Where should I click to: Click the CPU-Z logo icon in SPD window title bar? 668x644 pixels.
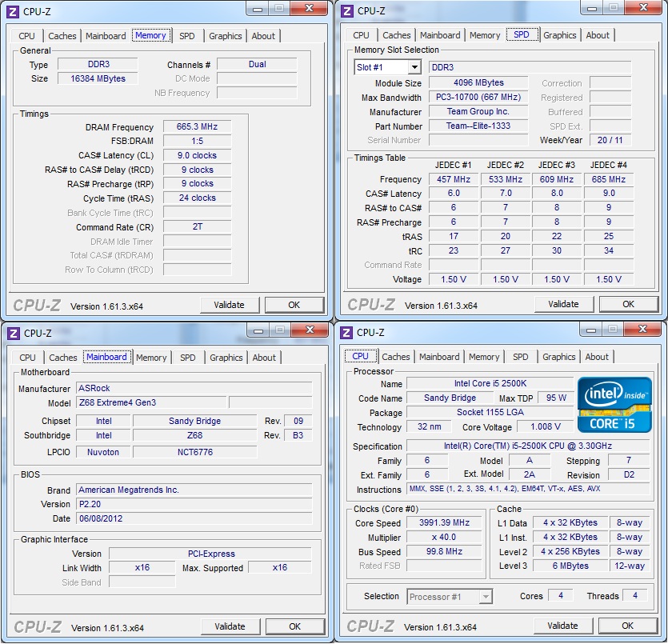348,11
